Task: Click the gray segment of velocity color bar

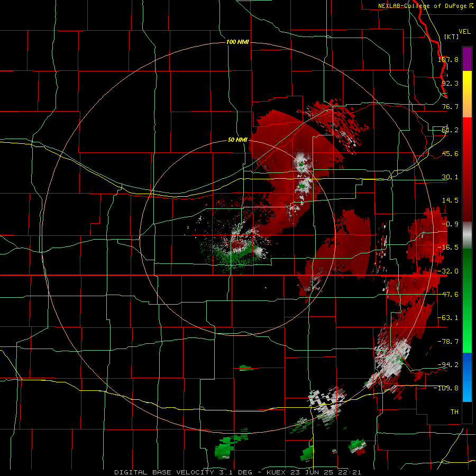Action: point(467,235)
